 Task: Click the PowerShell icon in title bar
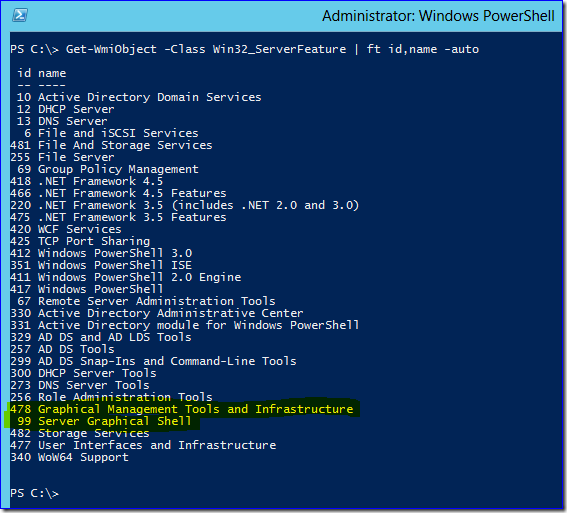(20, 16)
